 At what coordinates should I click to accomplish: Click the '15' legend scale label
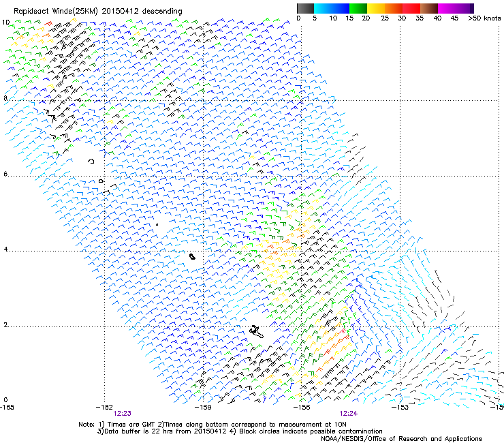(349, 18)
